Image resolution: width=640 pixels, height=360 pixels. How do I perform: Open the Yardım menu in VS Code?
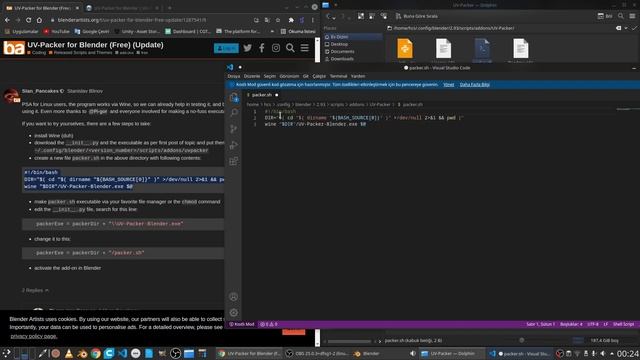click(358, 76)
